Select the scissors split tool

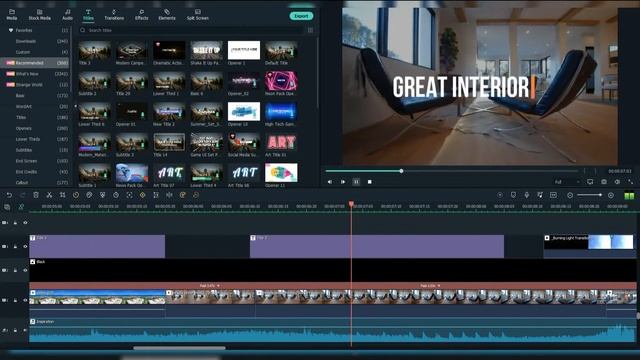[x=49, y=196]
